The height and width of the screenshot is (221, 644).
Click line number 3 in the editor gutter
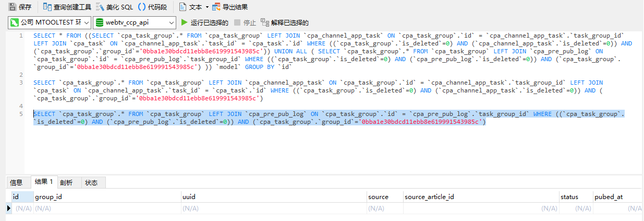21,83
